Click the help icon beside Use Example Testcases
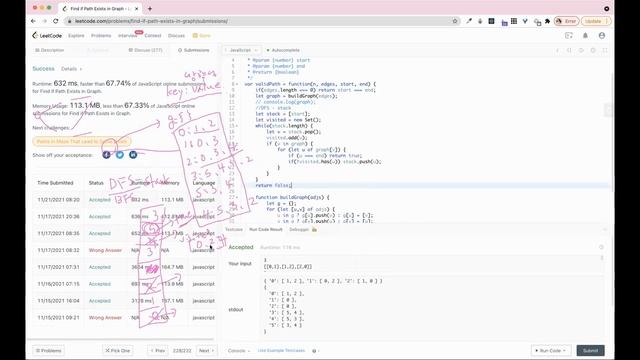Viewport: 640px width, 360px height. (x=315, y=351)
